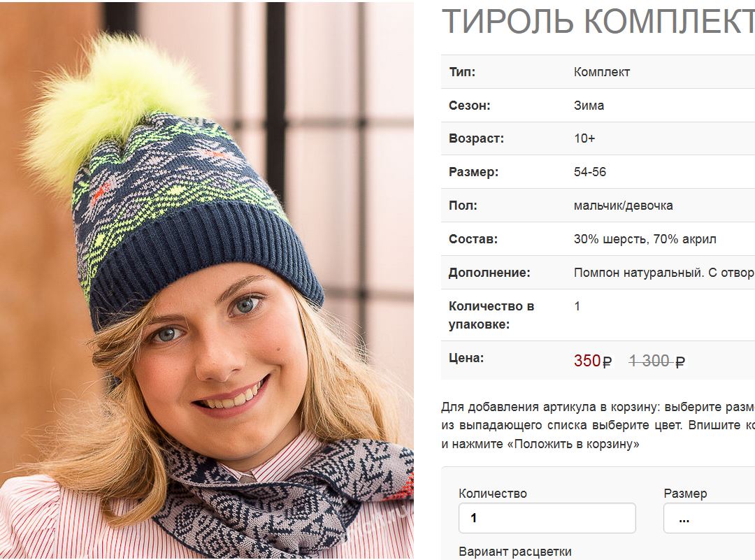755x560 pixels.
Task: Open the Размер dropdown
Action: (710, 517)
